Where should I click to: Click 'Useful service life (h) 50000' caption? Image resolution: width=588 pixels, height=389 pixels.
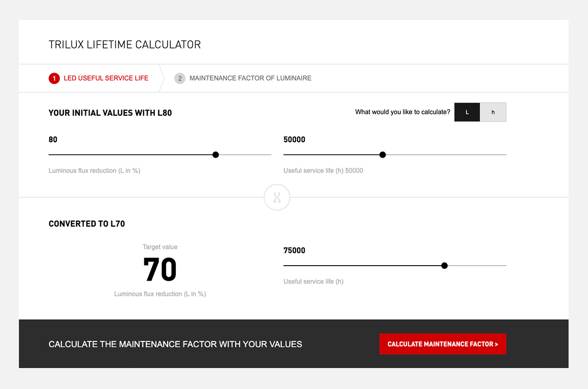(323, 170)
